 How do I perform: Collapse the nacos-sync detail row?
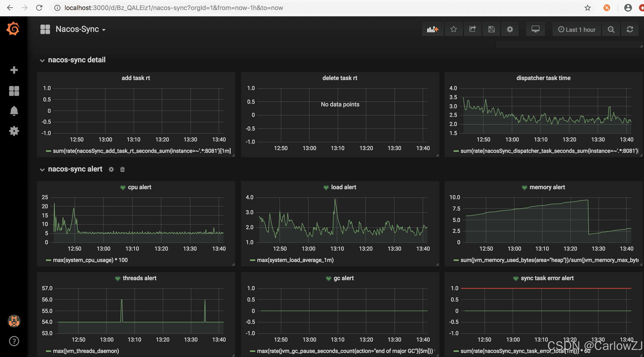42,60
